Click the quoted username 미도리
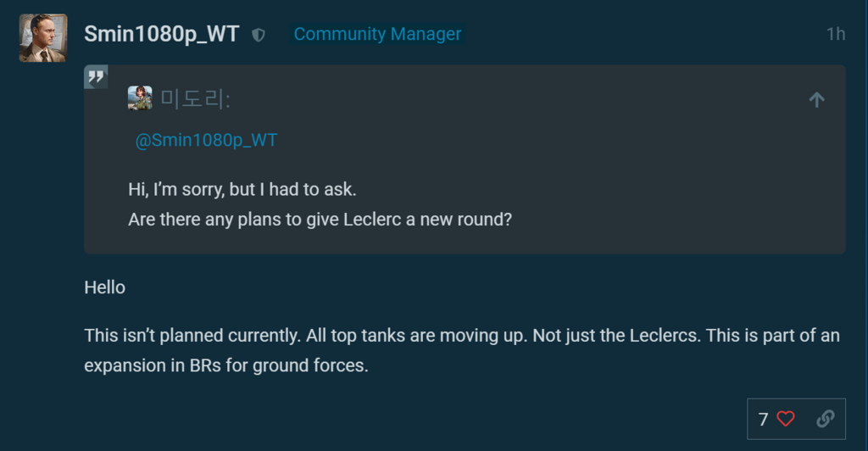The image size is (868, 451). point(195,99)
